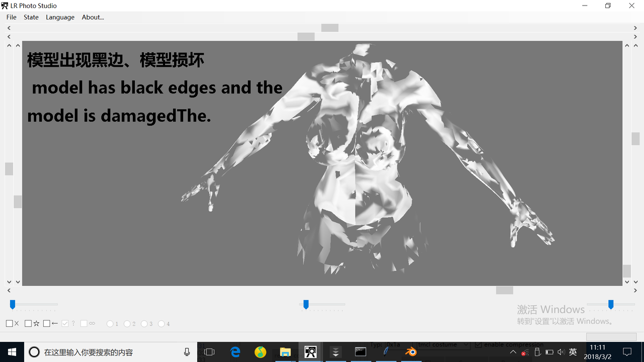Click the outer left scrollbar's up arrow
Image resolution: width=644 pixels, height=362 pixels.
[x=9, y=45]
